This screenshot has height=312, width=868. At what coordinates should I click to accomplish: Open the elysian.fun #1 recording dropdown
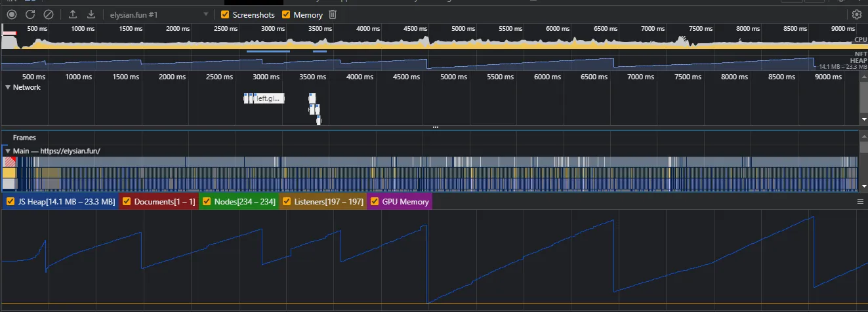206,14
